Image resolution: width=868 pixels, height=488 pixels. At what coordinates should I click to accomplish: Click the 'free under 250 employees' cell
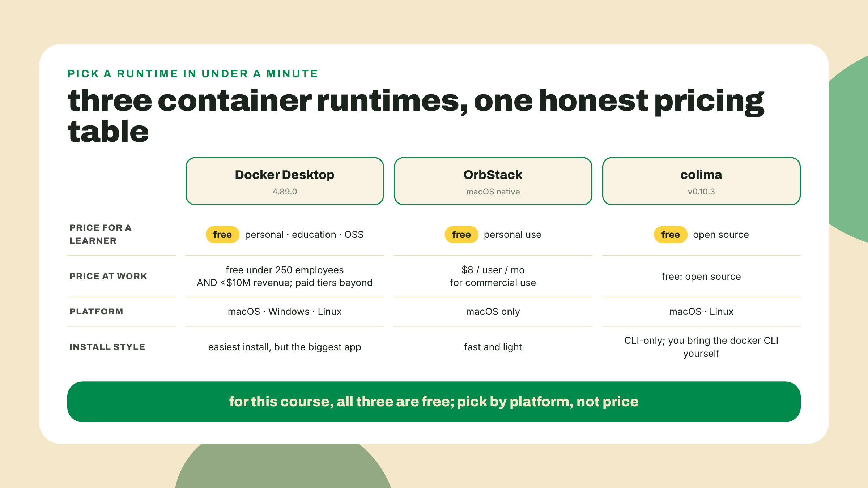tap(285, 276)
